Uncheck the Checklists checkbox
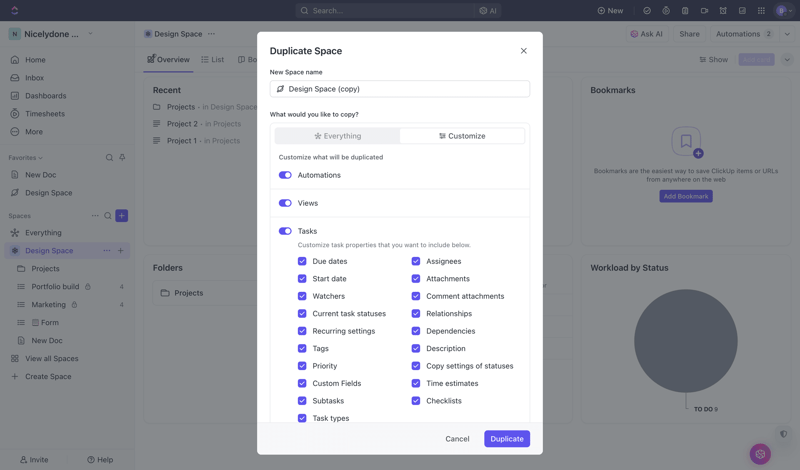The height and width of the screenshot is (470, 800). 416,401
